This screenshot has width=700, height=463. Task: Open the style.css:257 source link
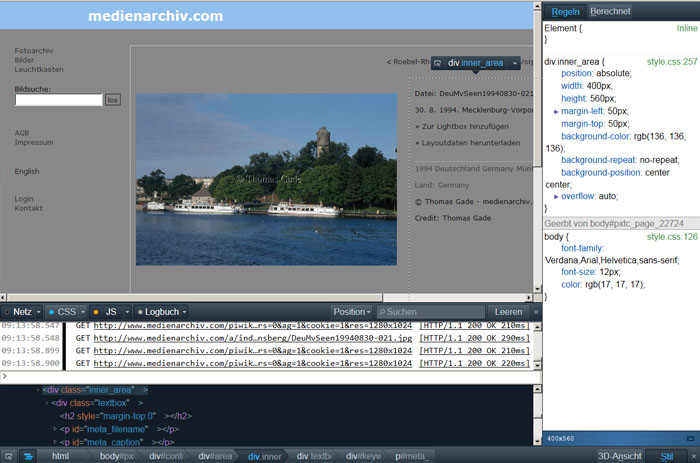pos(671,61)
